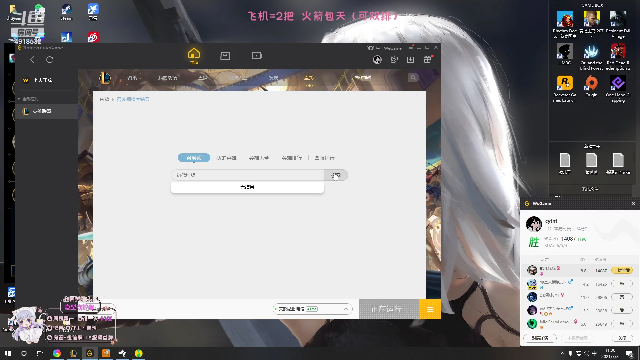
Task: Click the magnifier icon in the banner
Action: click(413, 78)
